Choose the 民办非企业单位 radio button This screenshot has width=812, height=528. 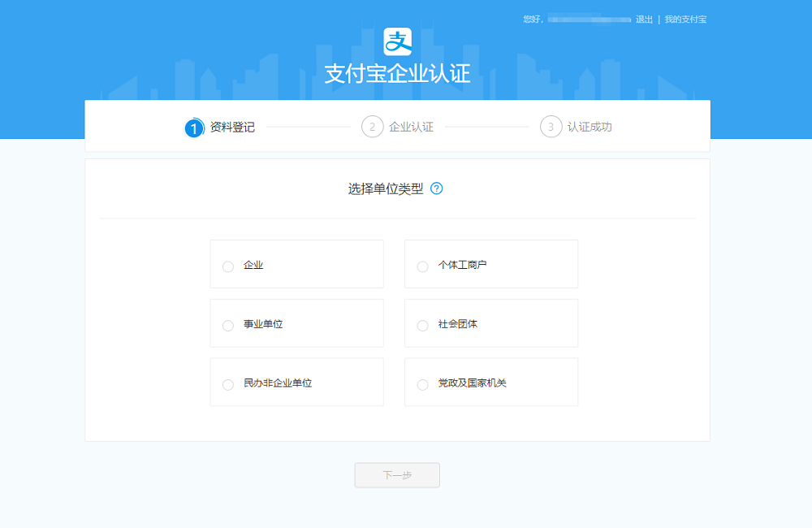[x=228, y=384]
